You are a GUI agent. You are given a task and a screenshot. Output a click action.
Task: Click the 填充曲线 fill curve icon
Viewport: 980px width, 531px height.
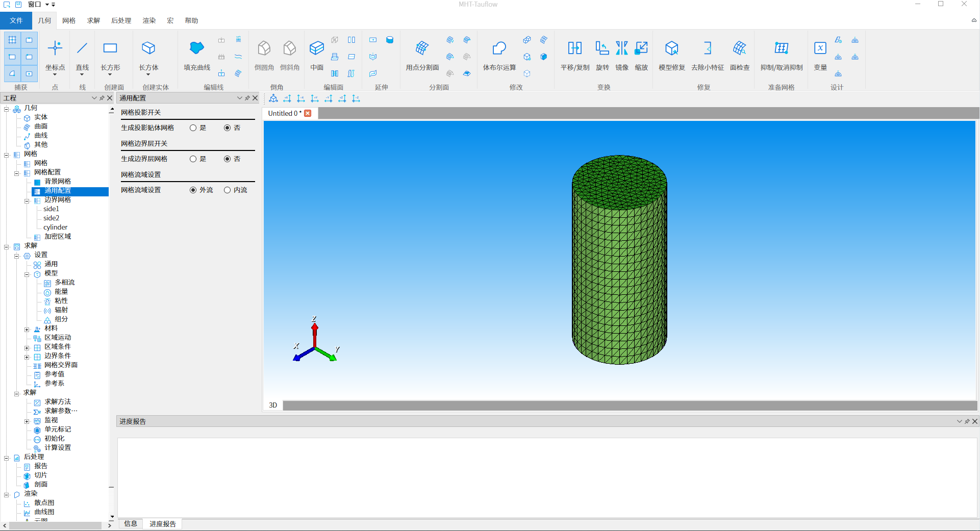196,48
